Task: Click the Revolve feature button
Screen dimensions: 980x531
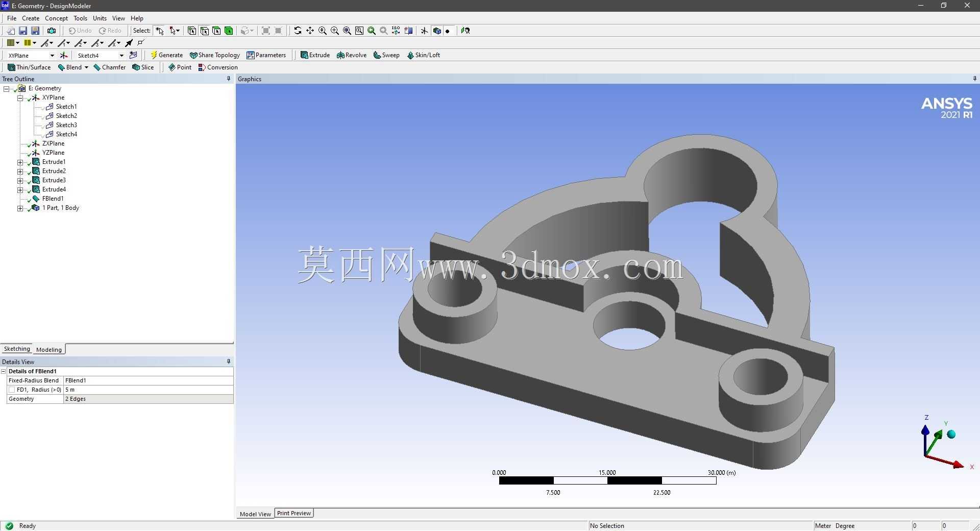Action: click(352, 55)
